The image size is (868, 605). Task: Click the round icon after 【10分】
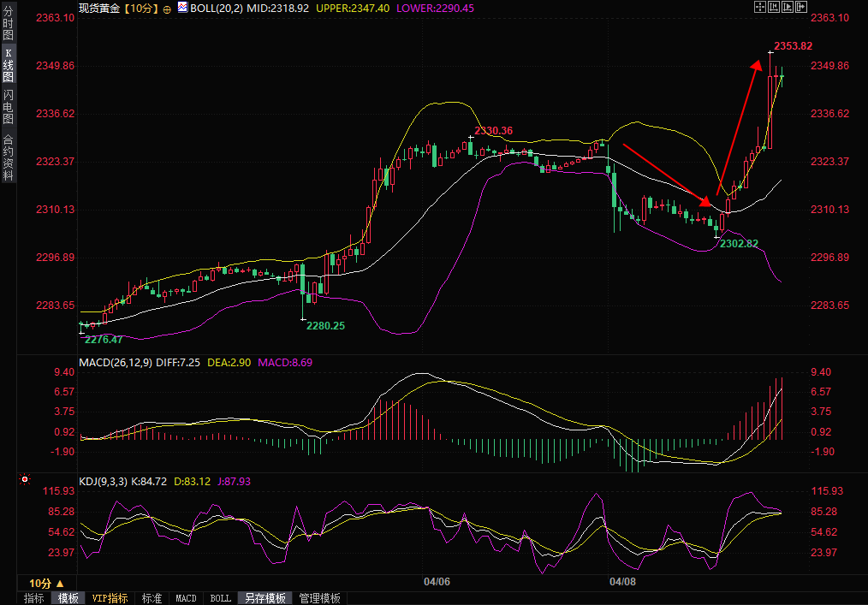166,8
